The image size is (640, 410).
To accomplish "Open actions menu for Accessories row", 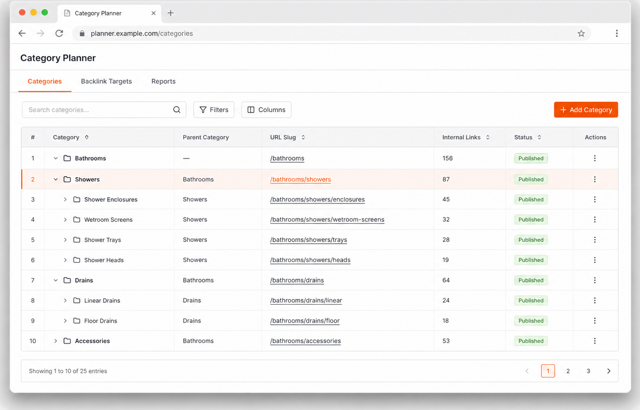I will (595, 341).
